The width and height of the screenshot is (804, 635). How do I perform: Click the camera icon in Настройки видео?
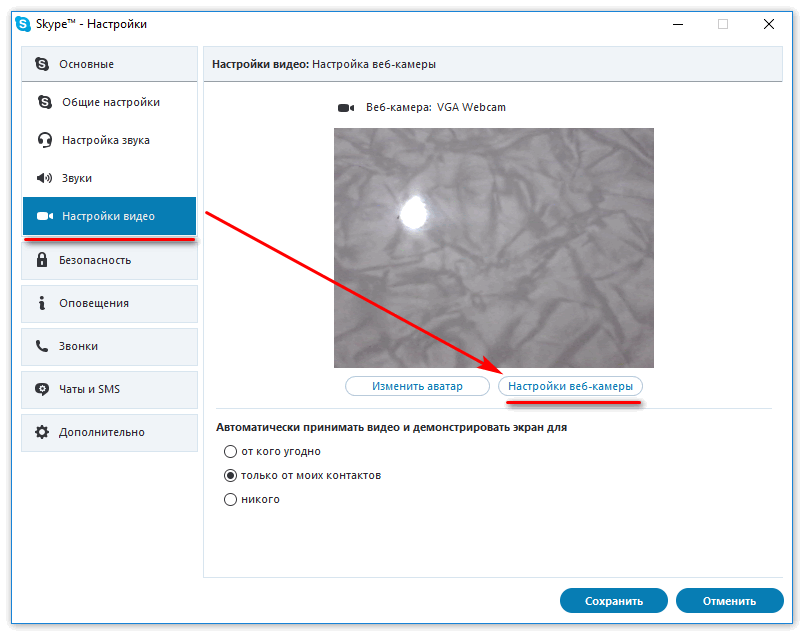(45, 216)
